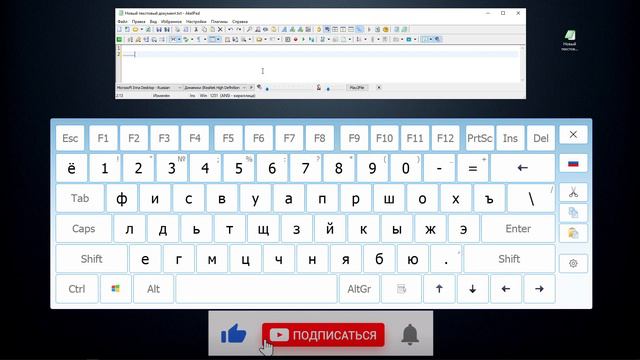Open on-screen keyboard settings gear
640x360 pixels.
coord(573,263)
